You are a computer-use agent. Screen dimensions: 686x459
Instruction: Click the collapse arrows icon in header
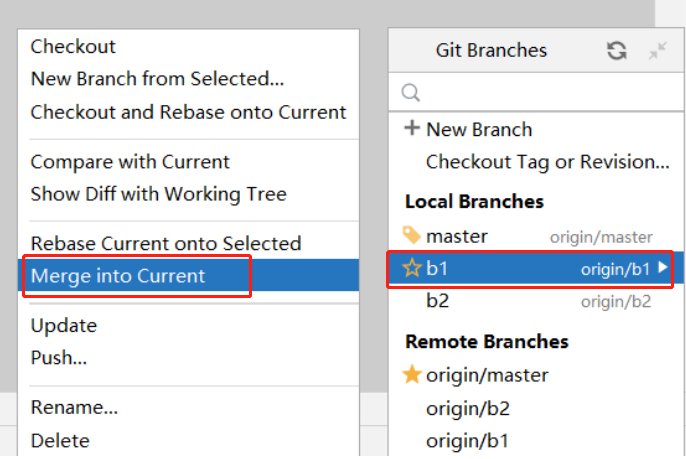(x=657, y=51)
